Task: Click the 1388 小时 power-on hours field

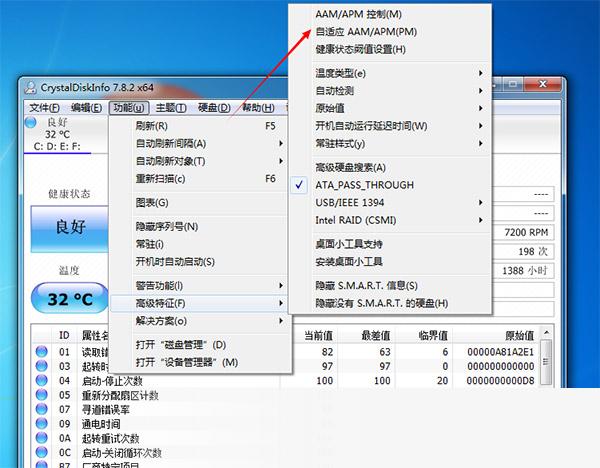Action: coord(523,271)
